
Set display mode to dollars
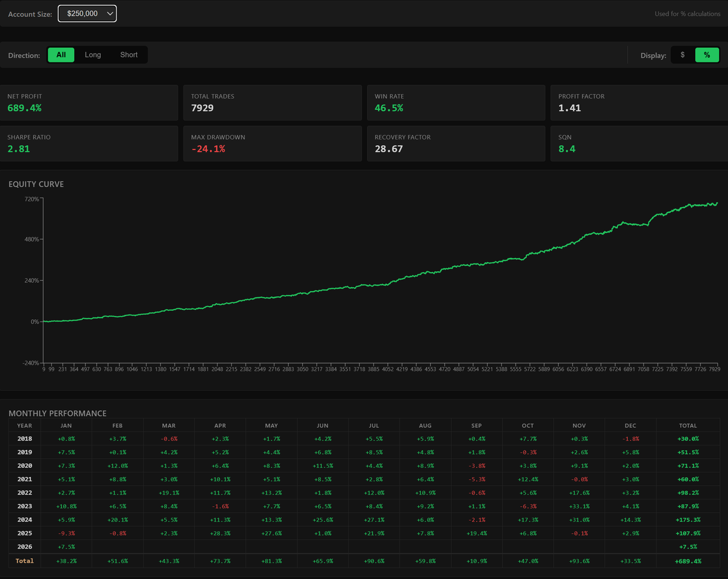[682, 55]
